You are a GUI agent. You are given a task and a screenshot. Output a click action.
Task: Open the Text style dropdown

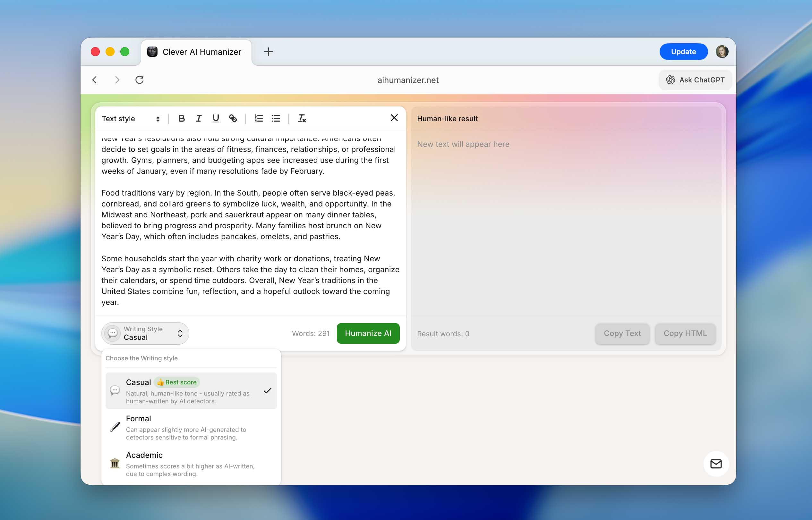[131, 119]
